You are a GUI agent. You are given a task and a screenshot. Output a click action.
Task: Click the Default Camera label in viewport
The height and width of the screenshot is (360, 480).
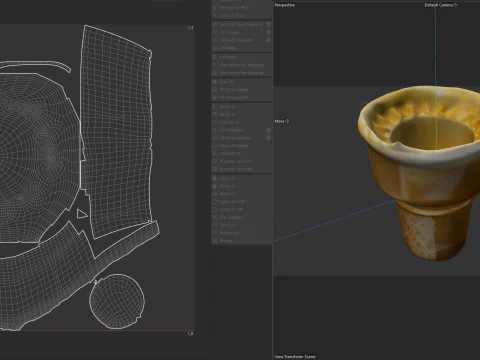[x=441, y=5]
